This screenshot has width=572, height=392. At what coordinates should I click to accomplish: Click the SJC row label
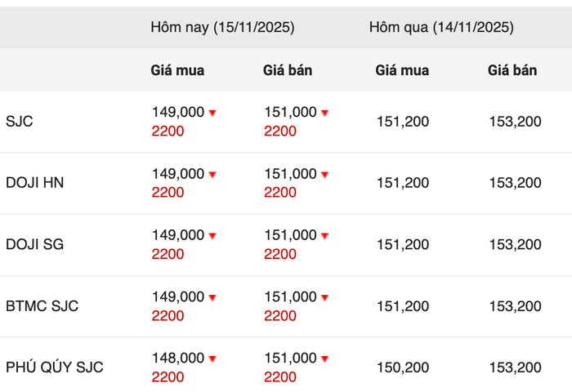click(20, 122)
